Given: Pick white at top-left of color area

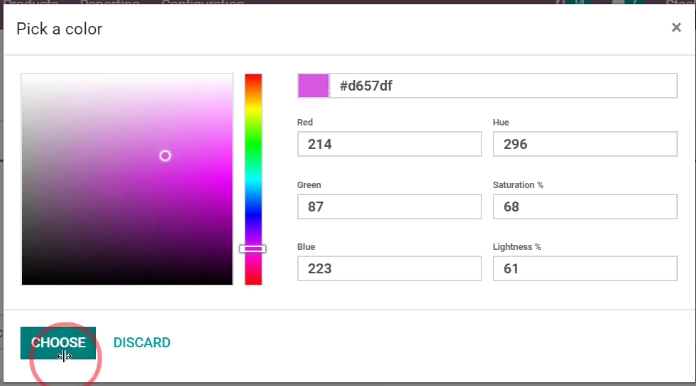Looking at the screenshot, I should [x=24, y=77].
